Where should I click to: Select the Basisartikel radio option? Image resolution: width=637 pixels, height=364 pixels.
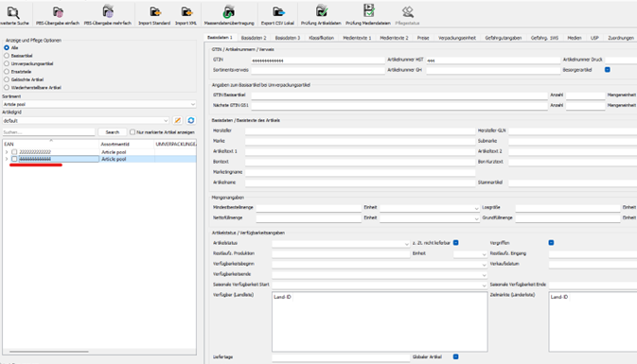point(7,56)
